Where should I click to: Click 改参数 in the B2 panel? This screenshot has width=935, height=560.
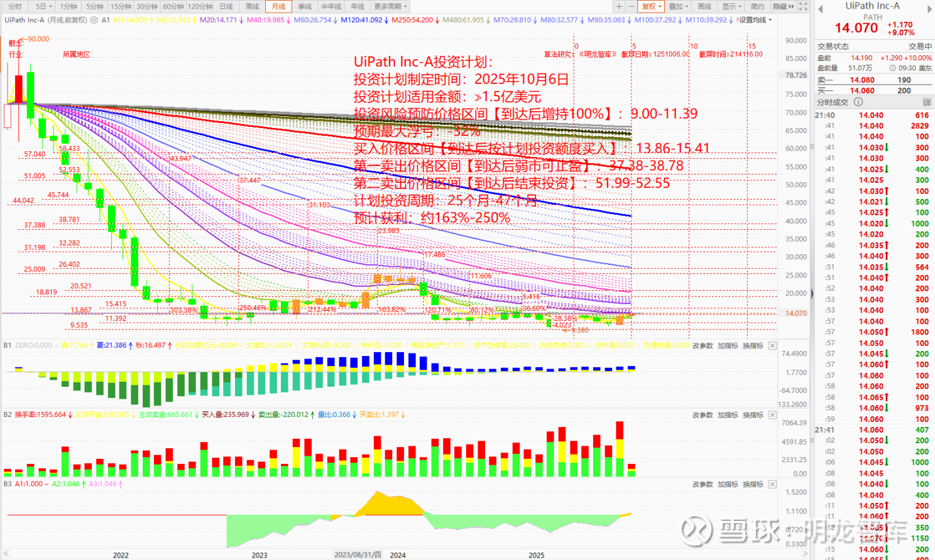(703, 415)
